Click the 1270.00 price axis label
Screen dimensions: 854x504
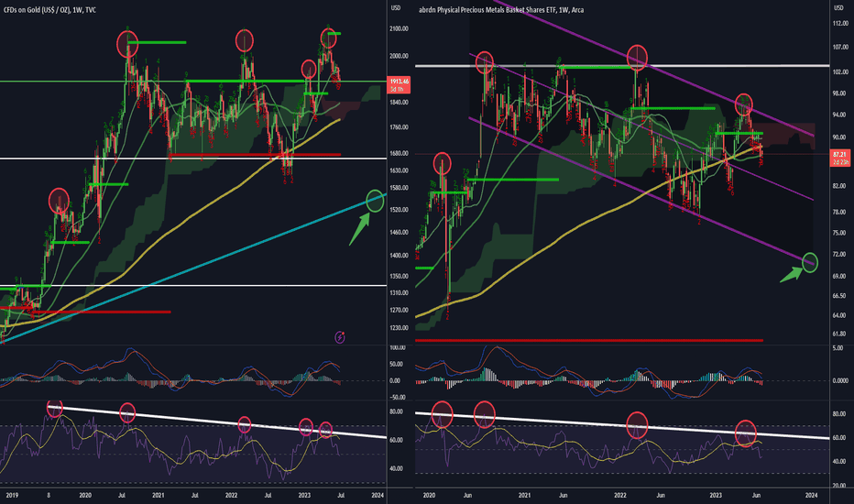[399, 310]
